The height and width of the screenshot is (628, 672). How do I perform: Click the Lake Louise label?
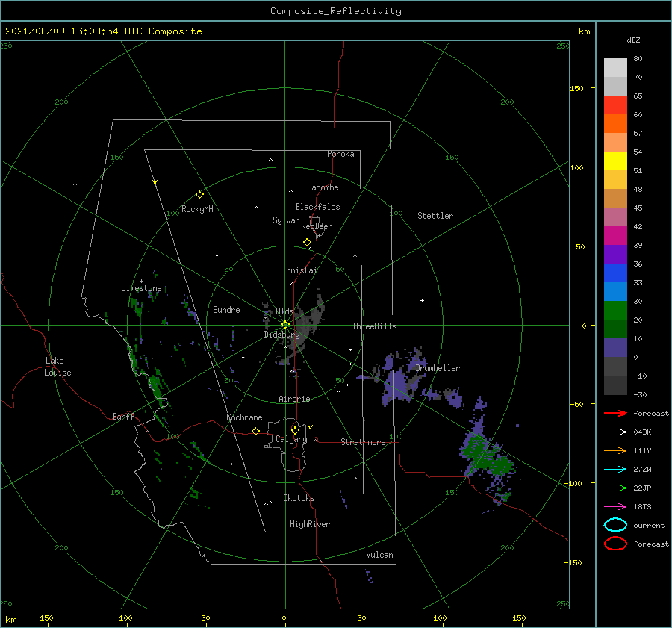[57, 367]
